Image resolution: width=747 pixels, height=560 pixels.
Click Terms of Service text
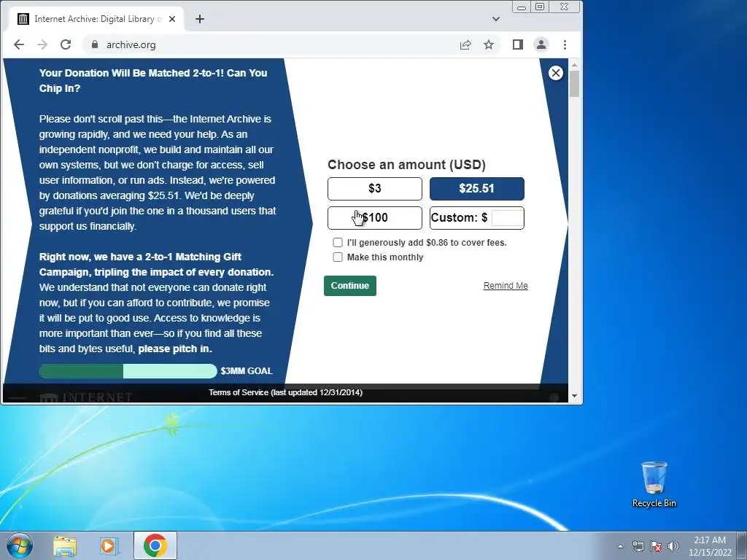pyautogui.click(x=285, y=392)
